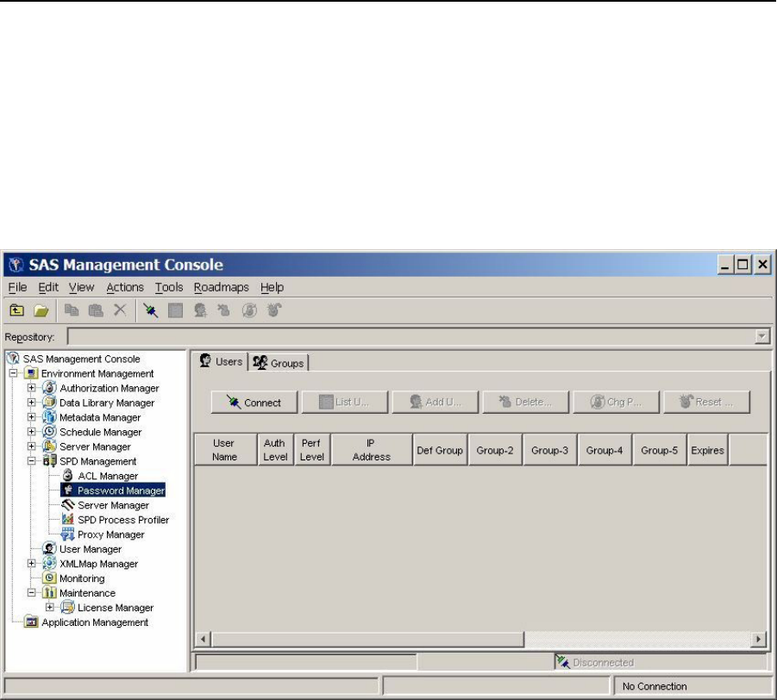777x700 pixels.
Task: Click the horizontal scrollbar thumb in user table
Action: [367, 639]
